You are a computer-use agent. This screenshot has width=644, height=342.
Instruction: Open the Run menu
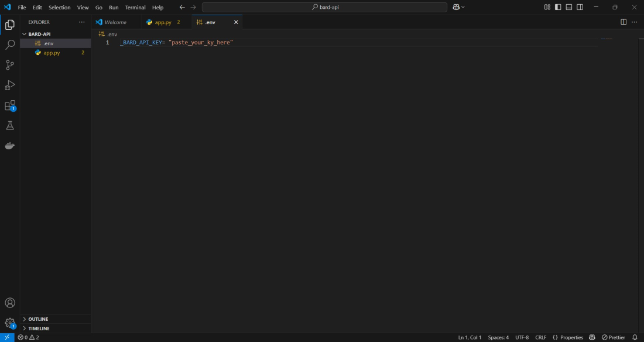[x=114, y=8]
